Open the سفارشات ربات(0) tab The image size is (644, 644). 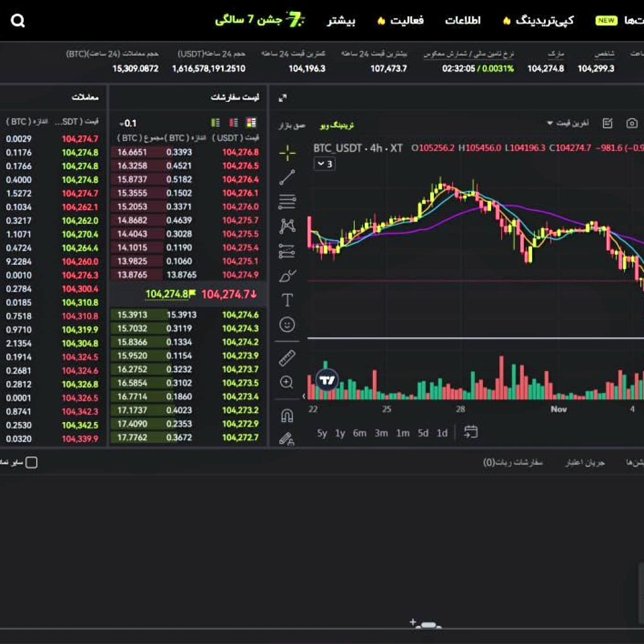[513, 462]
